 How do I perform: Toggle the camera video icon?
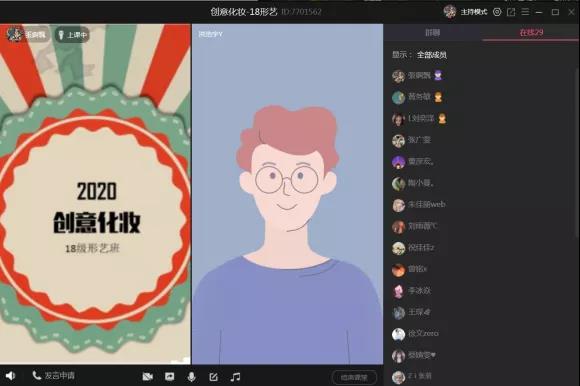click(x=148, y=377)
